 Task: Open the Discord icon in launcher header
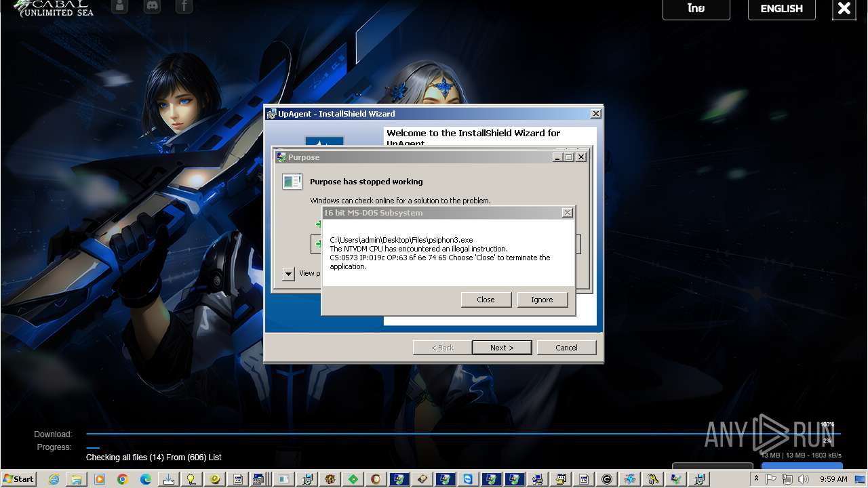[x=153, y=7]
